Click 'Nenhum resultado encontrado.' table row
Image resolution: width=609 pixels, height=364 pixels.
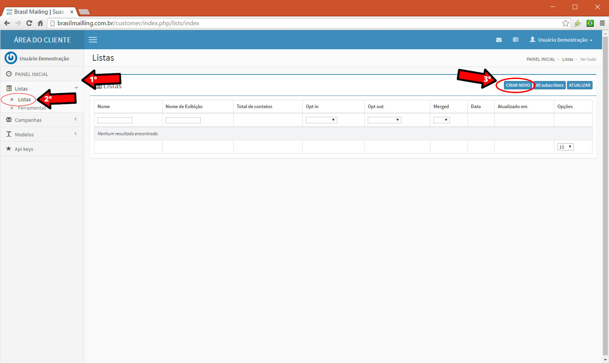tap(343, 134)
